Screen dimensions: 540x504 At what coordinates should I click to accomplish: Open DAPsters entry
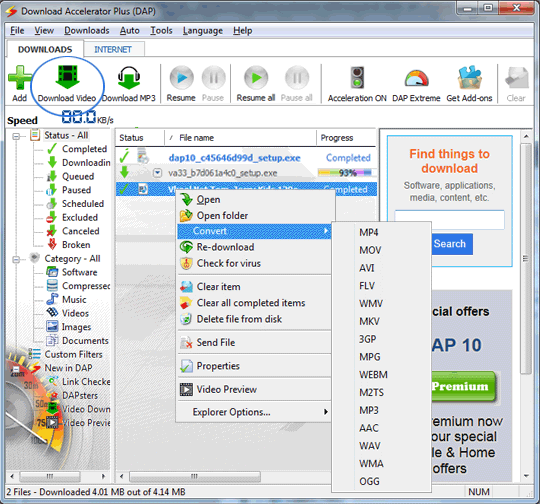click(x=80, y=395)
